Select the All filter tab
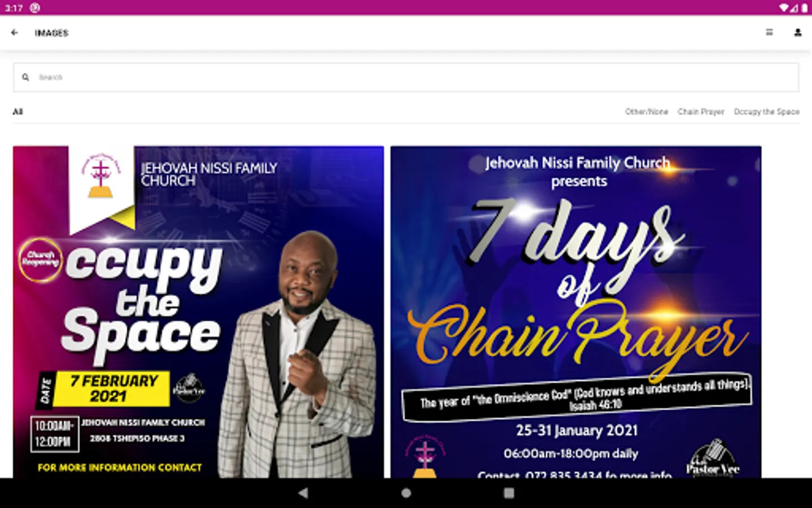 tap(18, 112)
